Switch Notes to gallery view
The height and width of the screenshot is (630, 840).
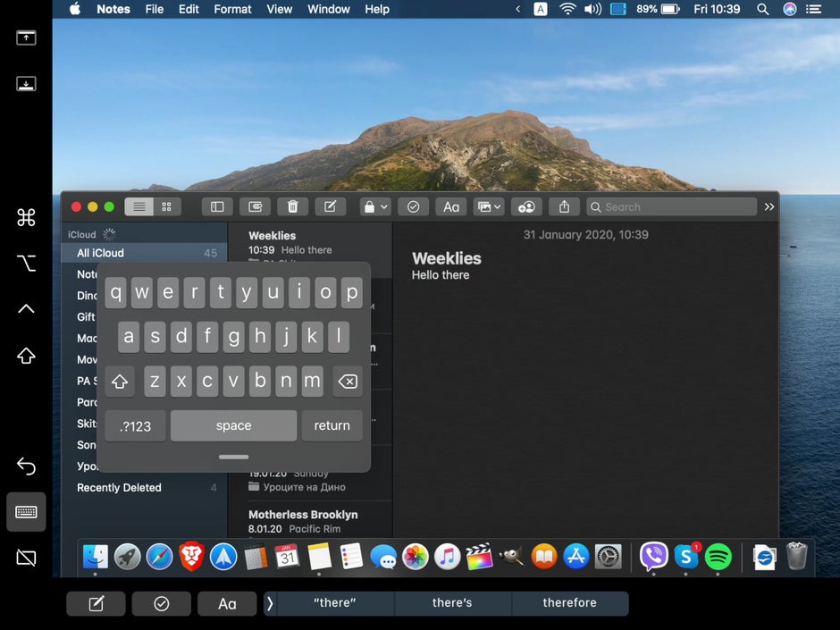tap(166, 206)
